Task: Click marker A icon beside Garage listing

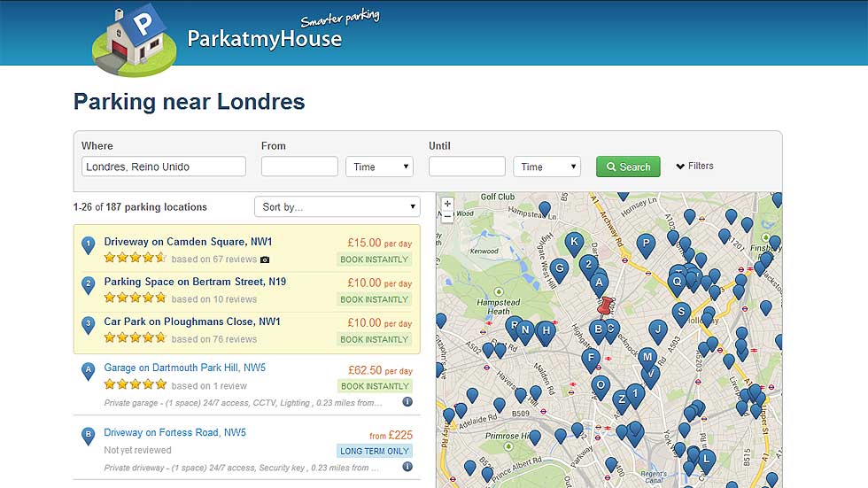Action: click(88, 372)
